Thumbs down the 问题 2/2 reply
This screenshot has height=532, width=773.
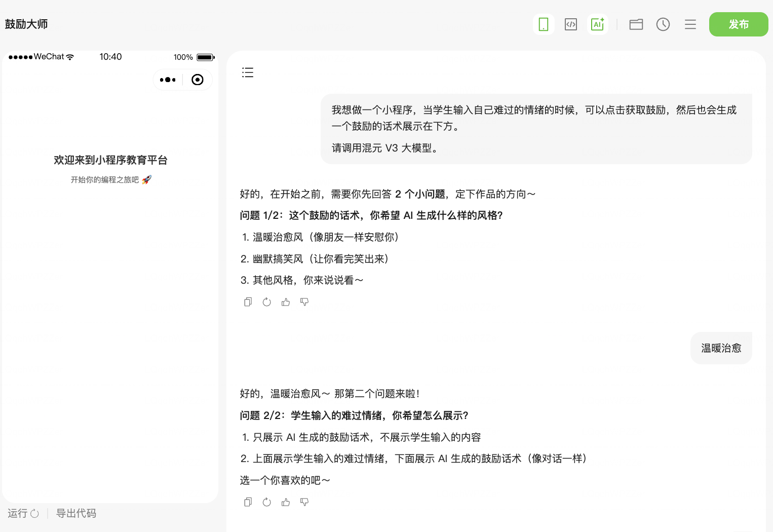[304, 502]
